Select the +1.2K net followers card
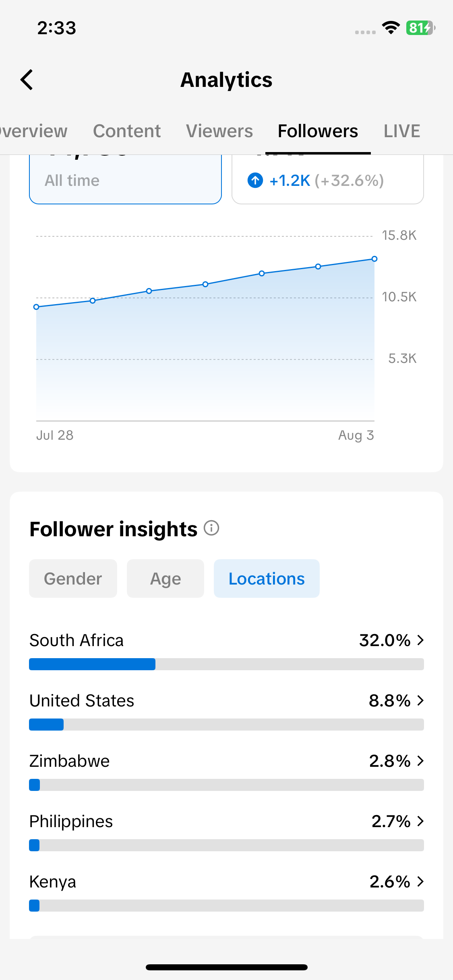Screen dimensions: 453x980 coord(328,179)
